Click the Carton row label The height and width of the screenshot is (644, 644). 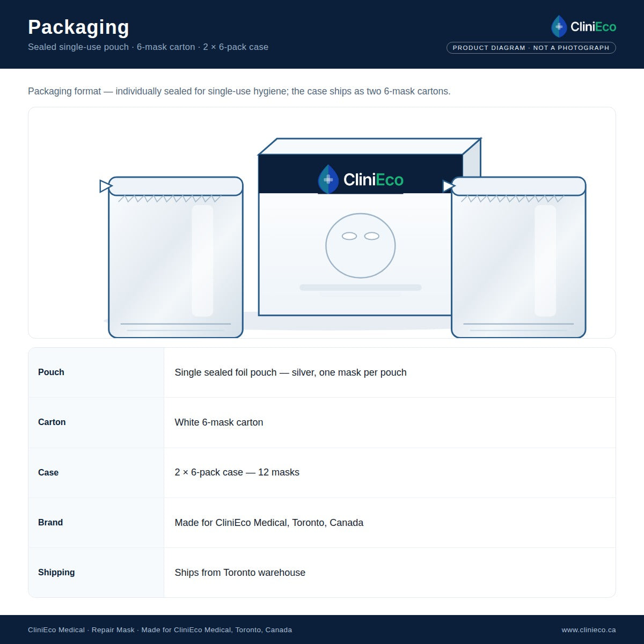(52, 422)
